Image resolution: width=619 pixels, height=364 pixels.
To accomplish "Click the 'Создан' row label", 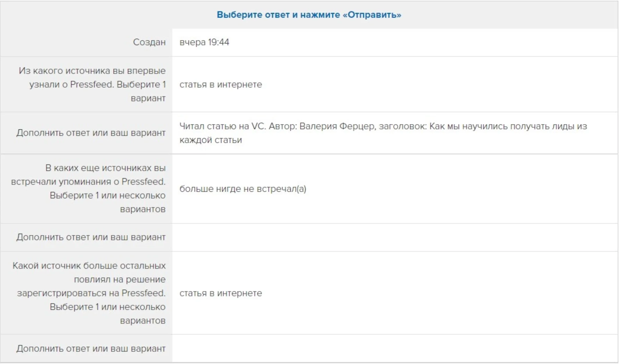I will [x=149, y=42].
